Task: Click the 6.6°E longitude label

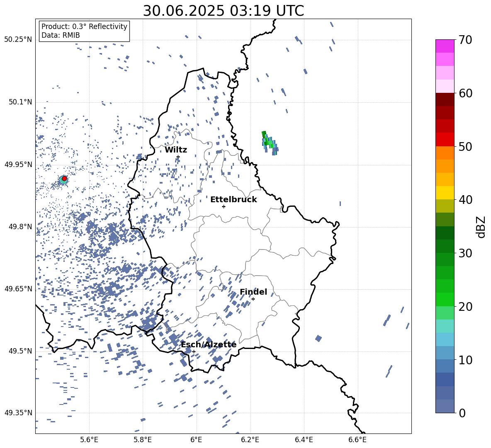Action: tap(357, 440)
